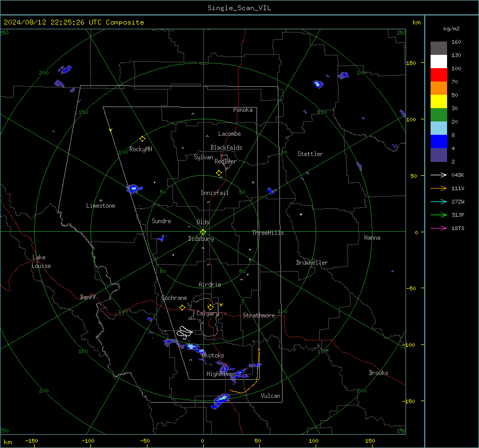Click the 18TS legend label
The height and width of the screenshot is (448, 479).
[458, 229]
